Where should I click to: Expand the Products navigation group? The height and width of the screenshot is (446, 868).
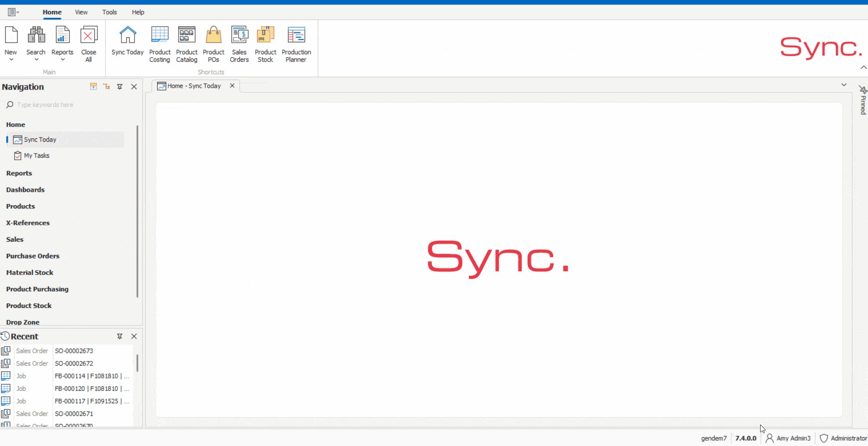(x=21, y=207)
